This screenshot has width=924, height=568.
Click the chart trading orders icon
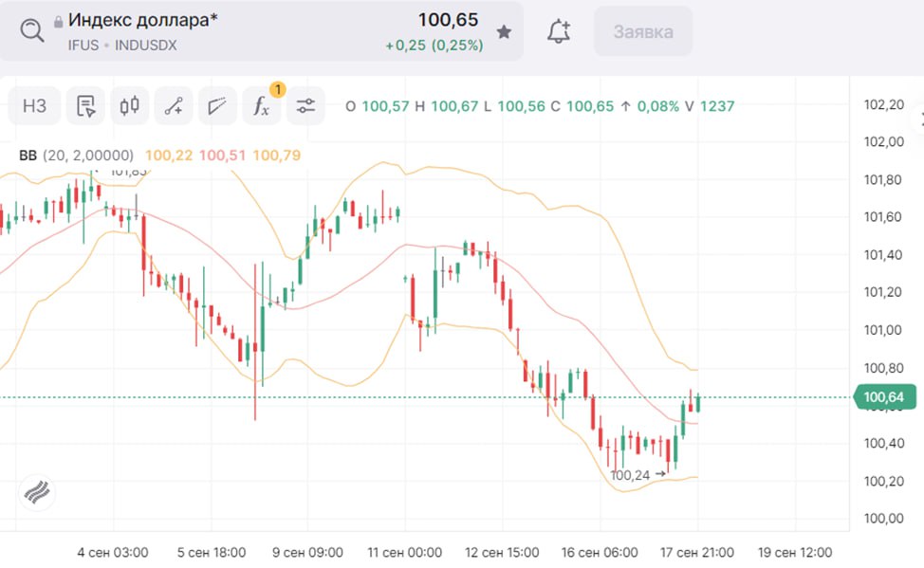[86, 106]
